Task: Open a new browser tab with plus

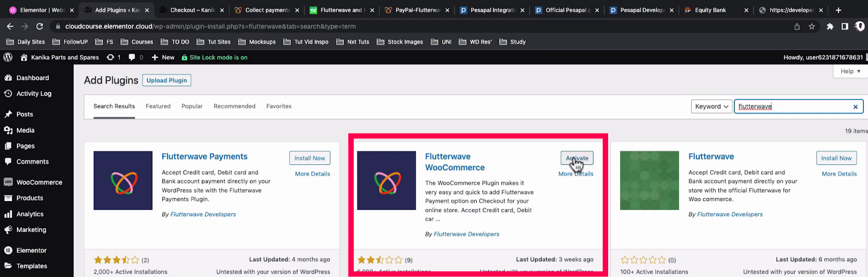Action: (838, 10)
